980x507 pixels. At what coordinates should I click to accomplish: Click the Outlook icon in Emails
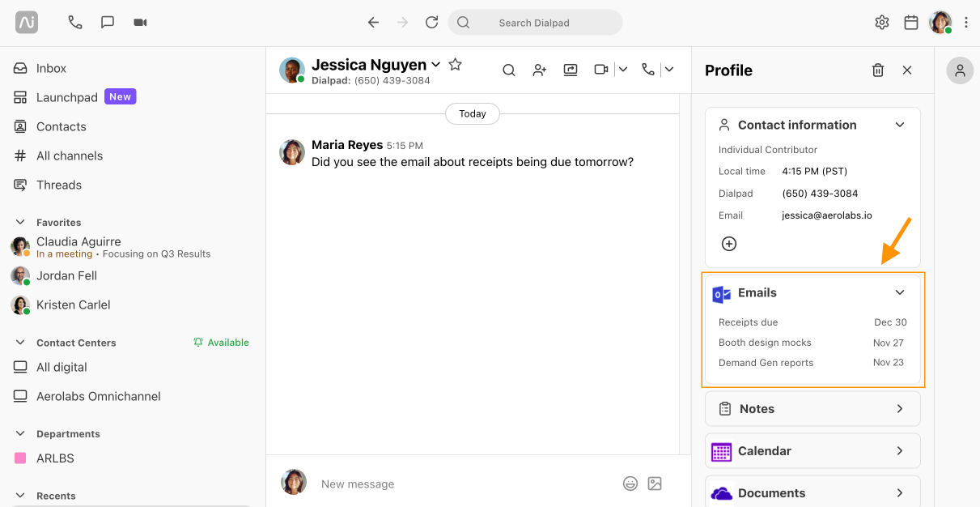722,293
